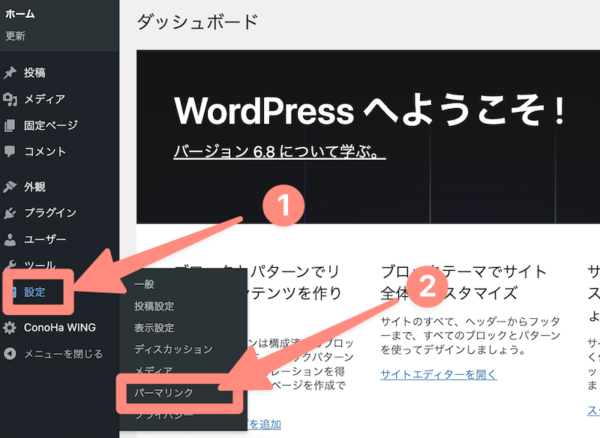Viewport: 600px width, 438px height.
Task: Click the page icon beside 固定ページ
Action: tap(10, 125)
